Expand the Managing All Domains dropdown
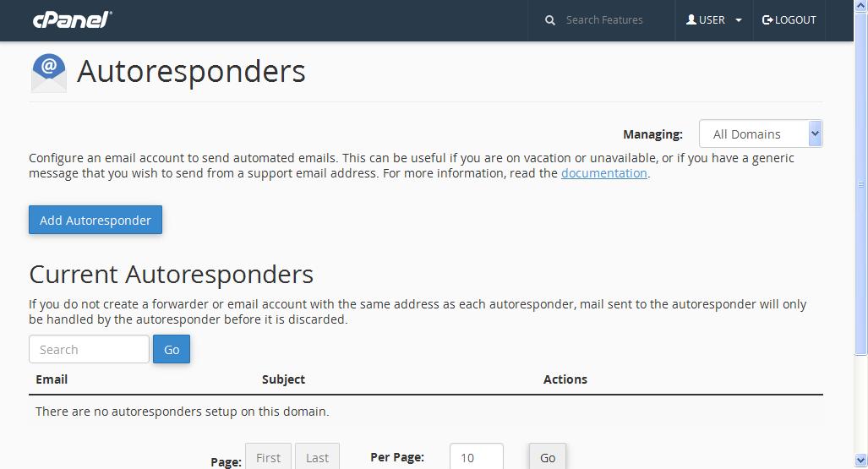 (761, 134)
